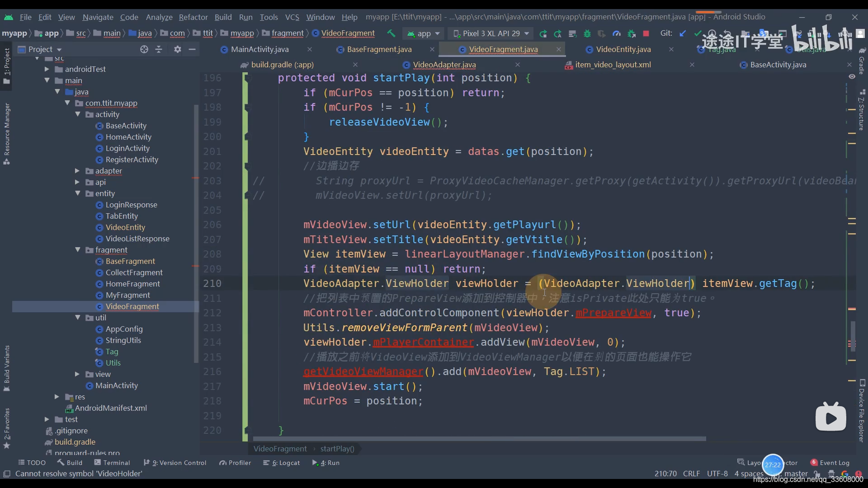Expand the androidTest folder
868x488 pixels.
click(x=47, y=69)
